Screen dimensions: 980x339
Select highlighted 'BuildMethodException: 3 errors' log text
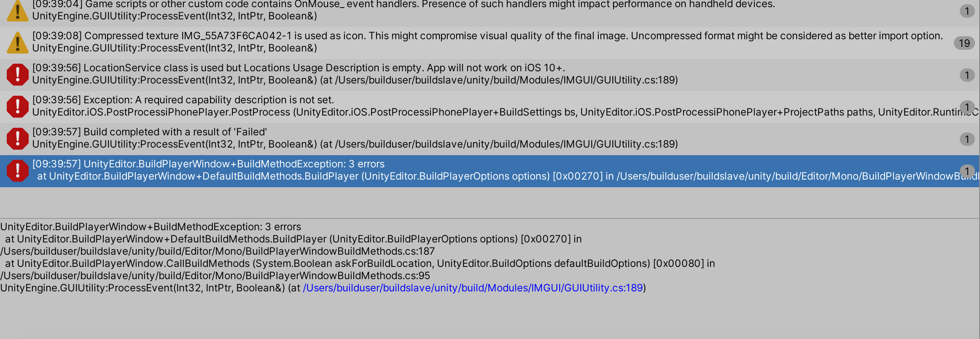(x=208, y=164)
